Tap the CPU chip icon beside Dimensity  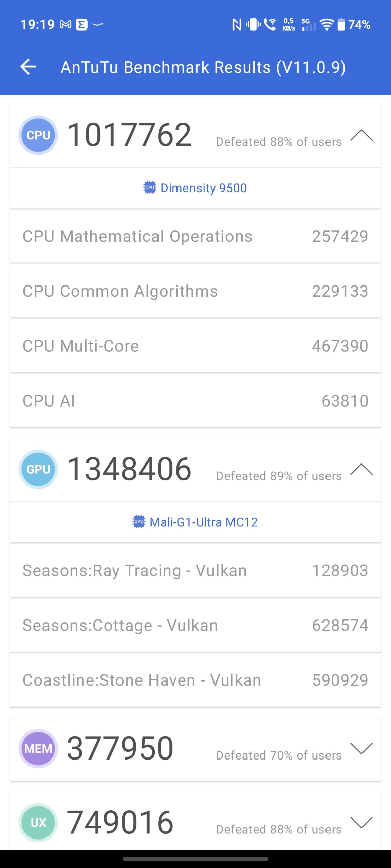click(x=150, y=188)
